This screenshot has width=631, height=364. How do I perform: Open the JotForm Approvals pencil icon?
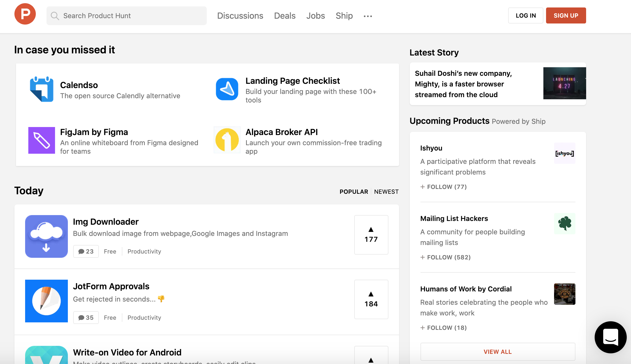46,301
